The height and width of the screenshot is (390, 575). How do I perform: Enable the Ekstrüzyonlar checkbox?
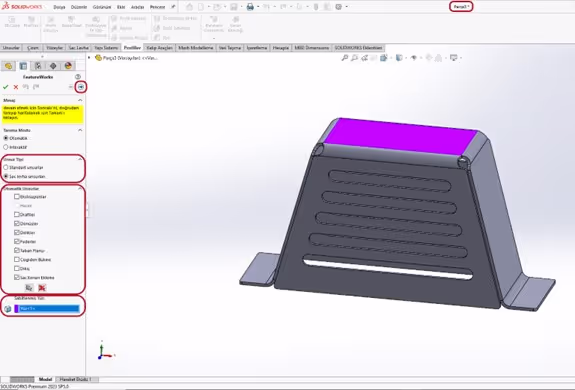pos(17,196)
